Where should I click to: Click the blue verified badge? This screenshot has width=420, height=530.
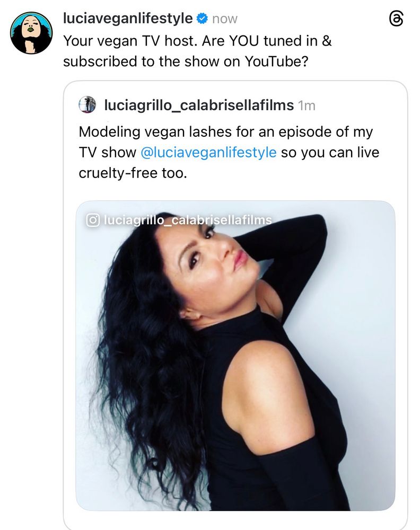pos(202,19)
